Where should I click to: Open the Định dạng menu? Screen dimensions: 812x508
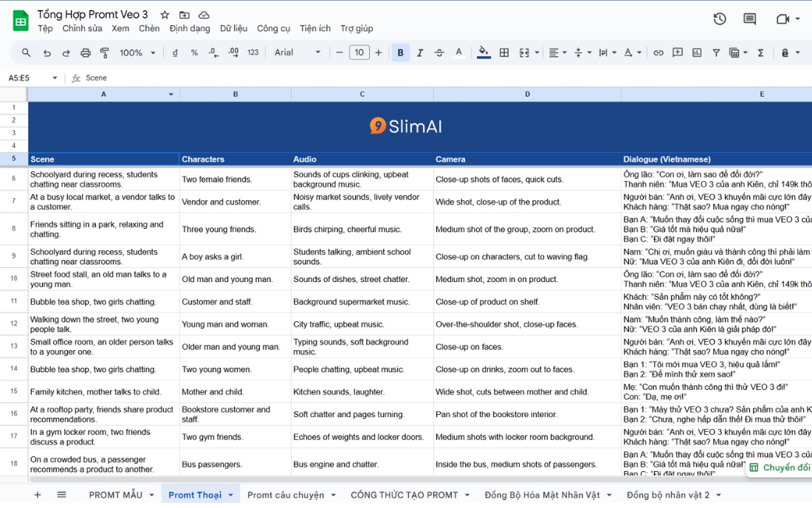coord(190,29)
